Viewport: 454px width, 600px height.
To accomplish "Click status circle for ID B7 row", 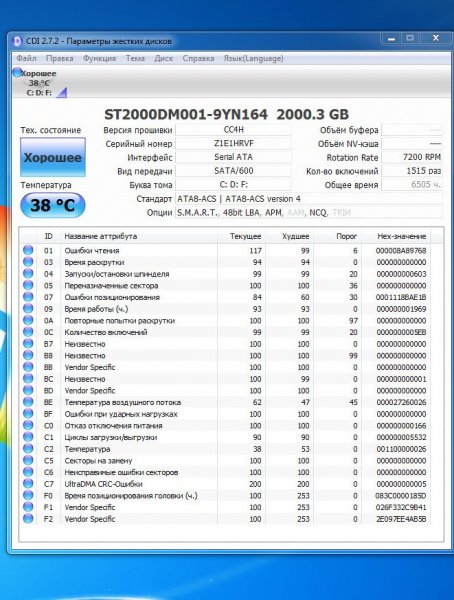I will pyautogui.click(x=28, y=344).
